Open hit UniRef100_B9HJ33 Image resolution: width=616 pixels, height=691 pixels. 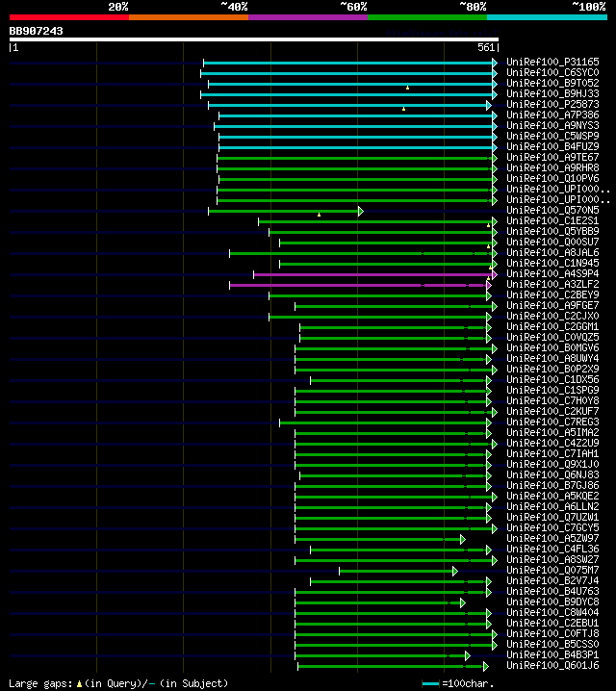point(552,94)
